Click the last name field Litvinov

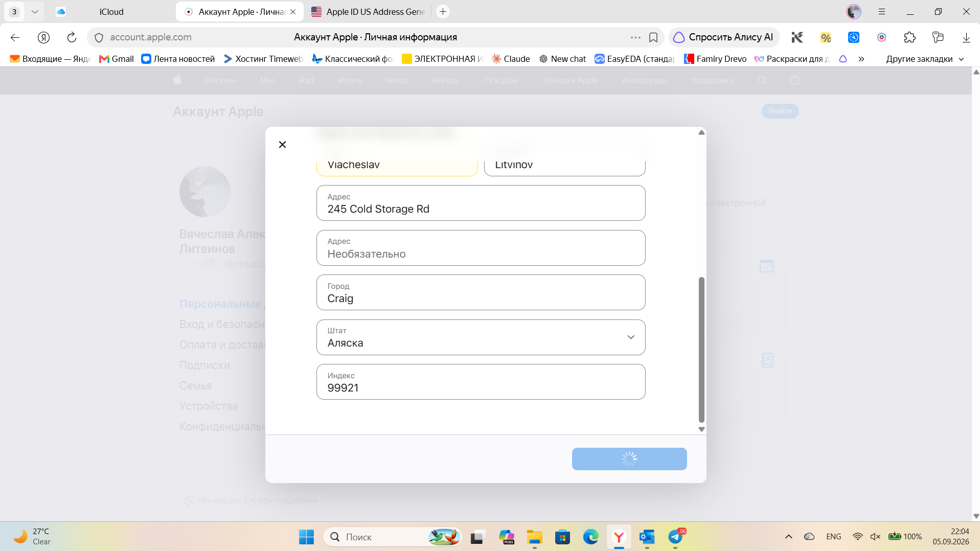(x=564, y=166)
